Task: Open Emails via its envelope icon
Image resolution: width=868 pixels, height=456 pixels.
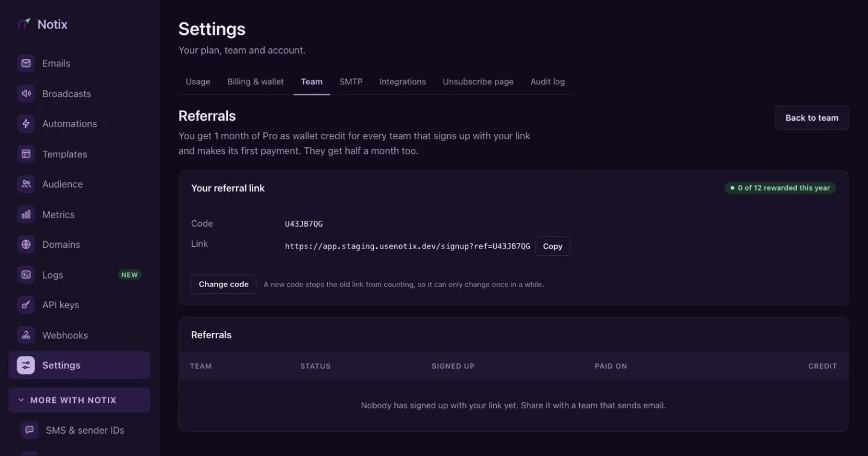Action: (x=26, y=63)
